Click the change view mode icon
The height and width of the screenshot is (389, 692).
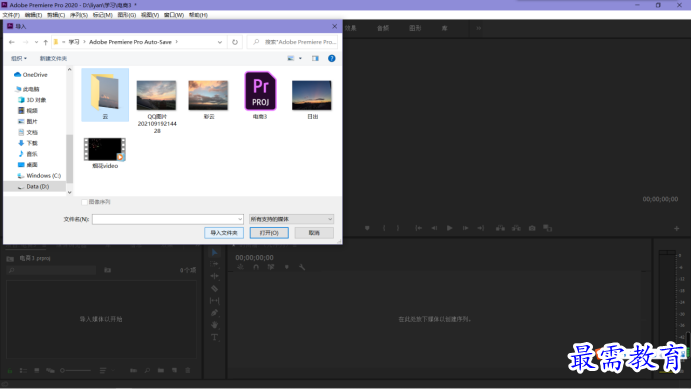point(291,58)
